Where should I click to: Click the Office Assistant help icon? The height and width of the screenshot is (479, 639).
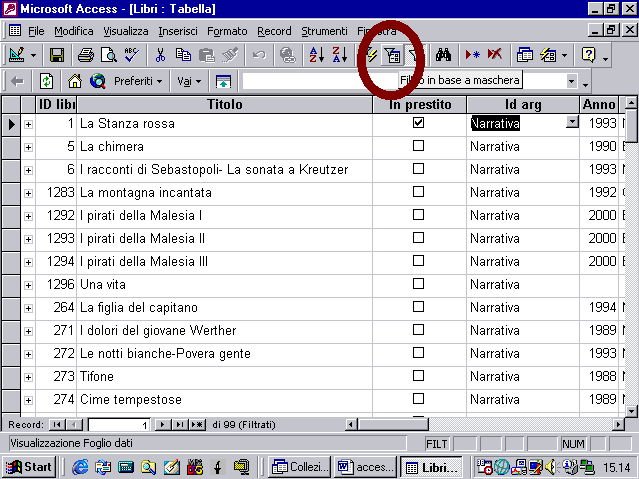pyautogui.click(x=588, y=55)
